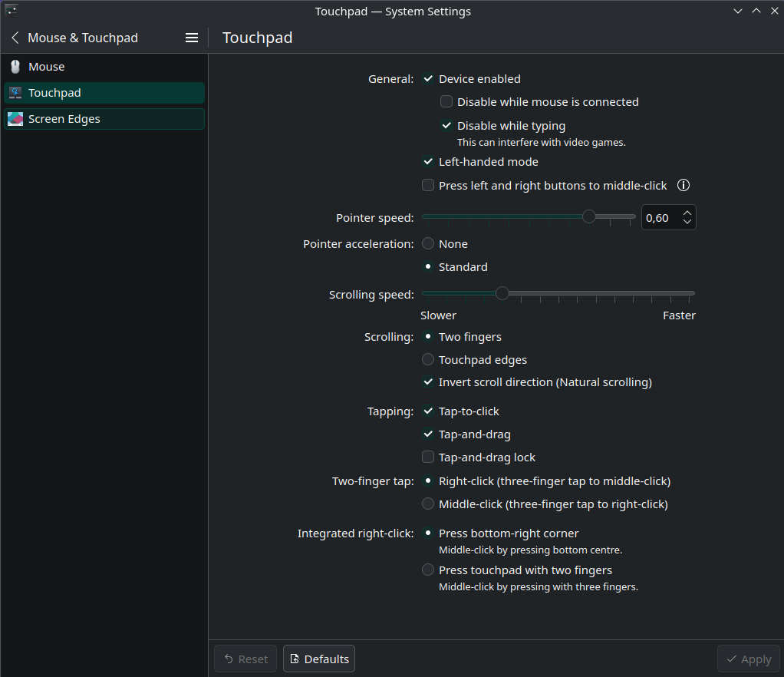
Task: Click 'Middle-click by pressing with three fingers' hint
Action: pos(539,587)
